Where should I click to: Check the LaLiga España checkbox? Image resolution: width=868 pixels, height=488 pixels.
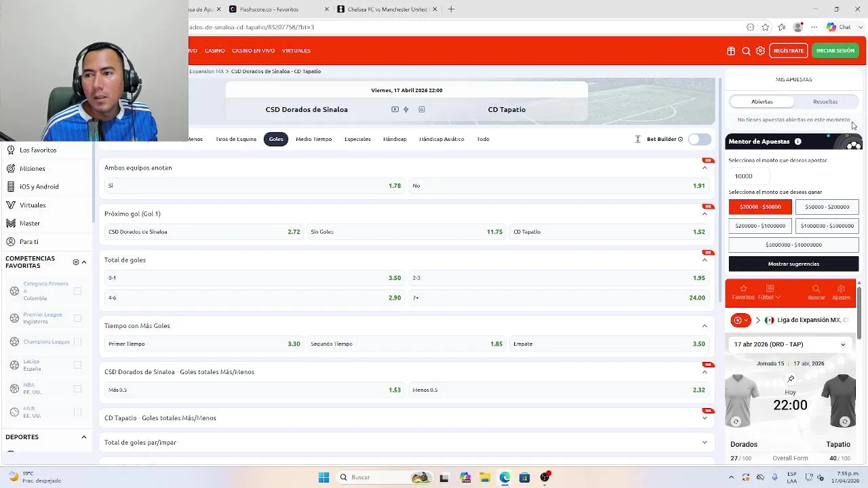(x=77, y=365)
